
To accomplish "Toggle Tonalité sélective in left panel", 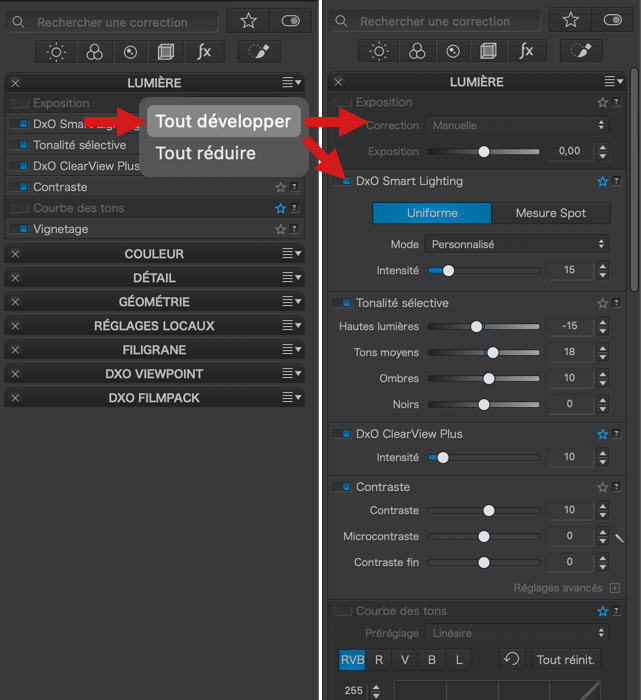I will (20, 145).
